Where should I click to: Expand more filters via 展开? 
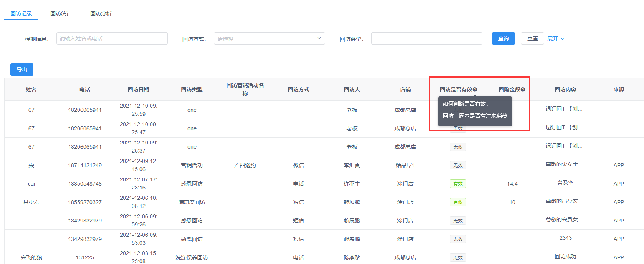click(556, 38)
